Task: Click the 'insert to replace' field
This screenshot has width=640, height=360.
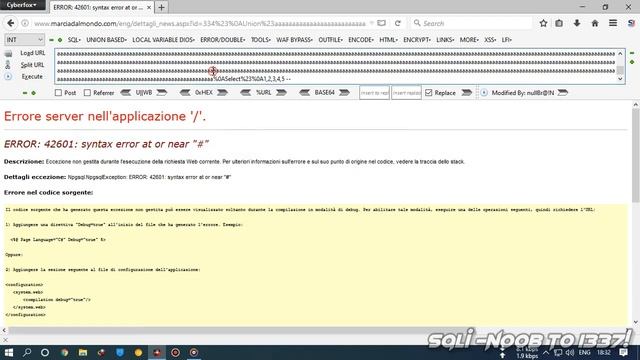Action: pos(374,93)
